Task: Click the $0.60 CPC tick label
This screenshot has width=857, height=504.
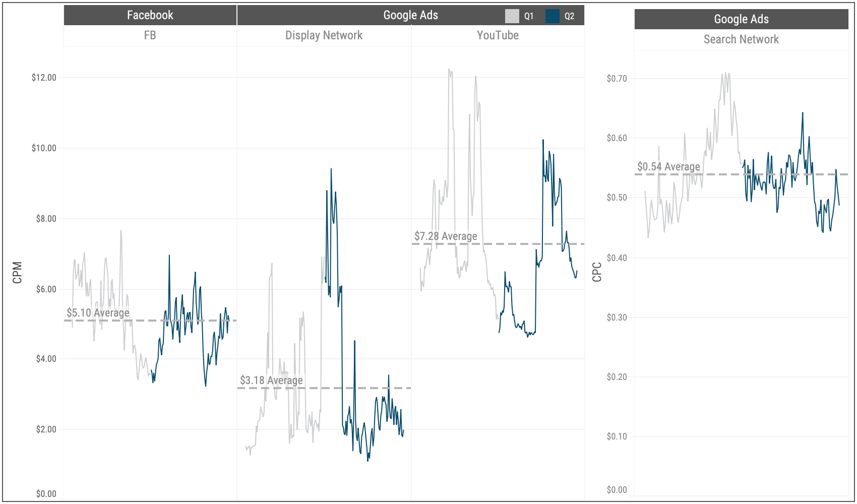Action: pyautogui.click(x=617, y=138)
